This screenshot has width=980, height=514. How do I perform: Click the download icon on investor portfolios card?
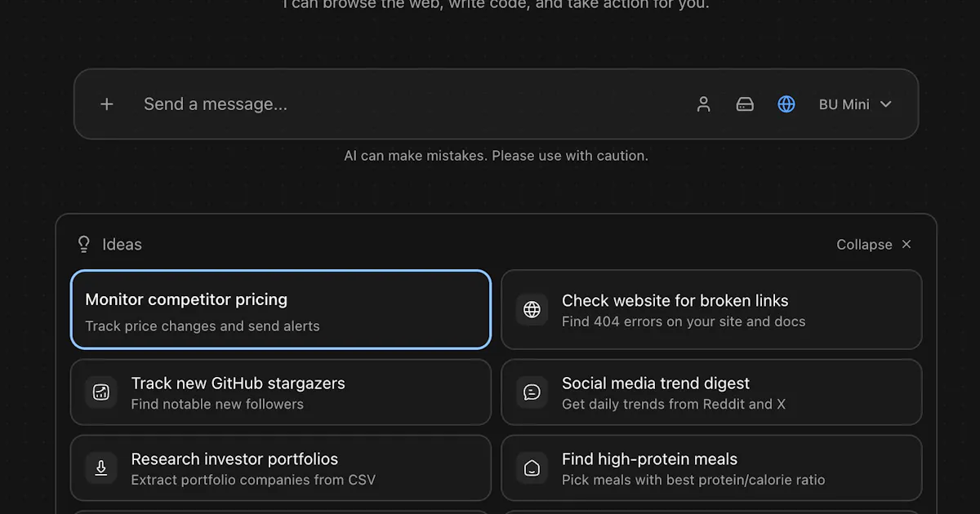(x=101, y=468)
